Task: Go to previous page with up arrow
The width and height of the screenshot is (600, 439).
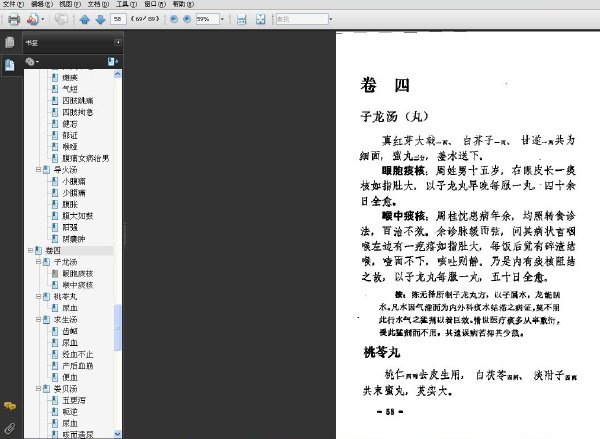Action: [x=85, y=20]
